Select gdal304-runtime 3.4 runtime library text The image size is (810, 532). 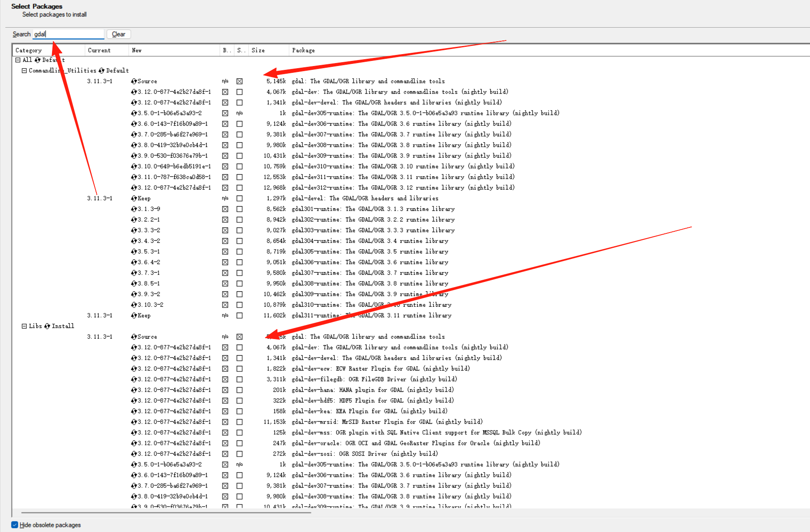pos(370,241)
